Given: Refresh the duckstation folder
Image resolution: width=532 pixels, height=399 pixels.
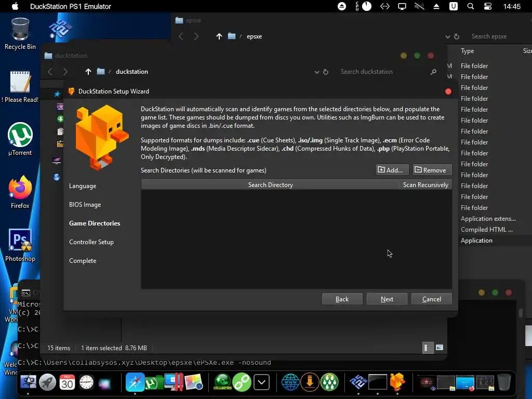Looking at the screenshot, I should (x=326, y=72).
